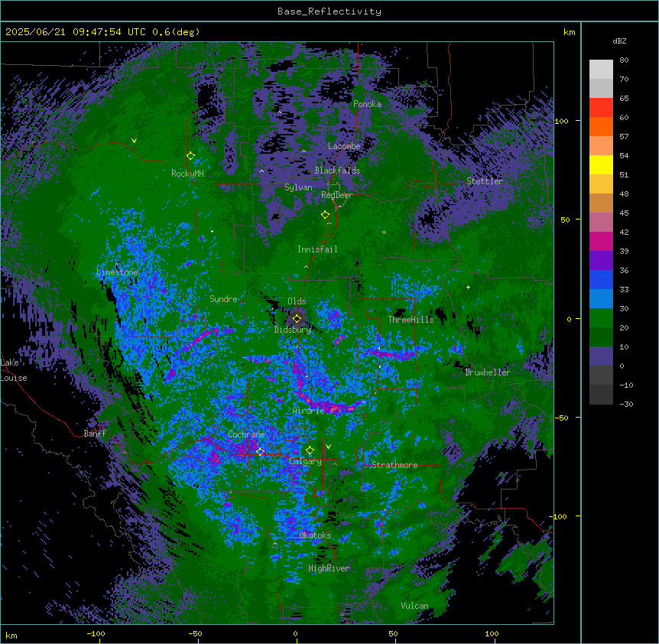Click the Stettler city label
Image resolution: width=659 pixels, height=644 pixels.
tap(485, 181)
